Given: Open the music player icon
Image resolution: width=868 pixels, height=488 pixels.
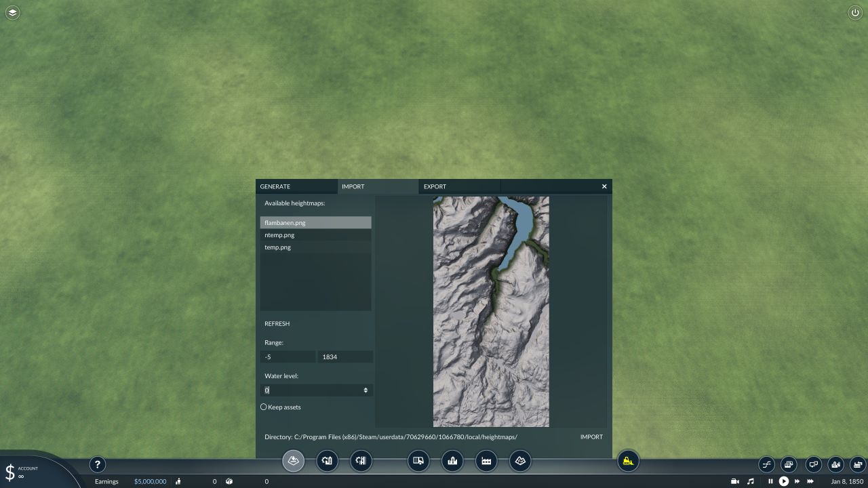Looking at the screenshot, I should point(750,481).
